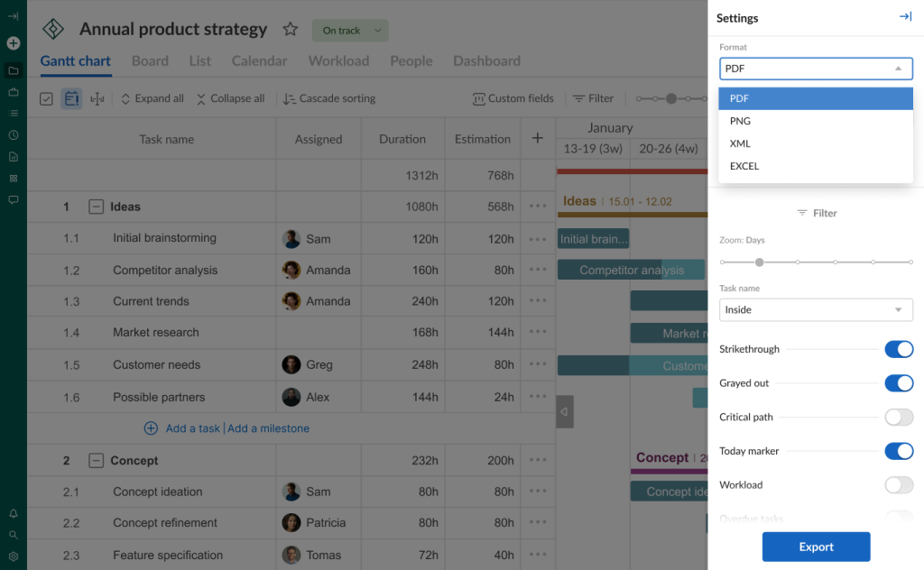Switch to the Workload tab
The width and height of the screenshot is (924, 570).
point(338,60)
